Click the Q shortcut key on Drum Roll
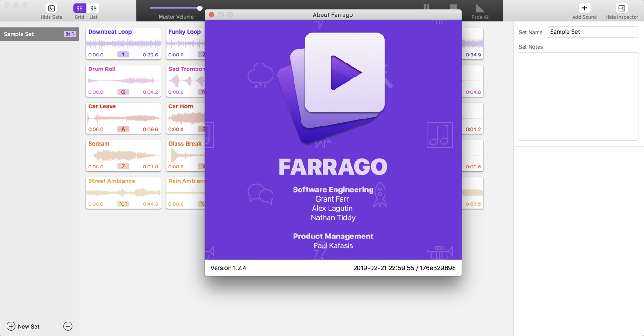 pos(123,92)
